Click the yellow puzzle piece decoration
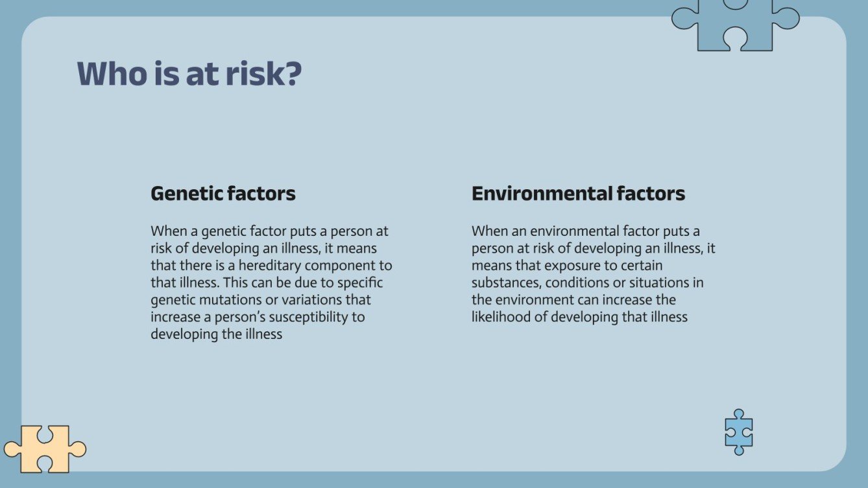Screen dimensions: 868x488 [x=44, y=448]
